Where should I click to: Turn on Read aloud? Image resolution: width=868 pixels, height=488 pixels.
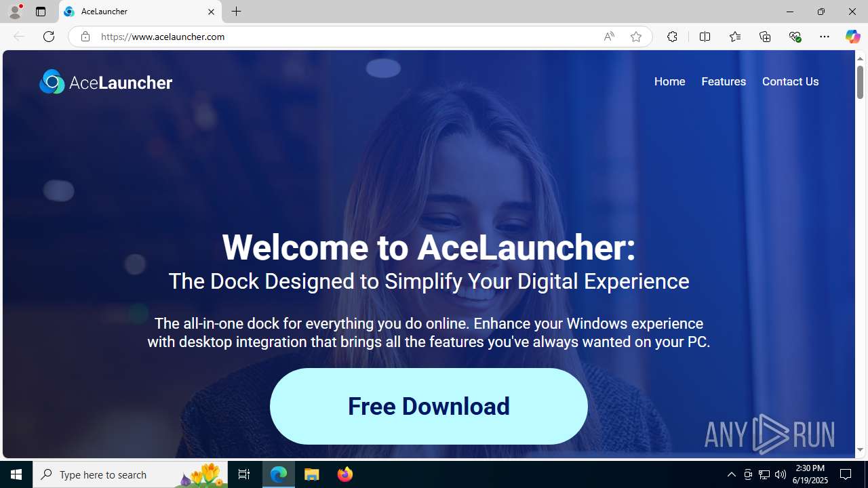[609, 37]
